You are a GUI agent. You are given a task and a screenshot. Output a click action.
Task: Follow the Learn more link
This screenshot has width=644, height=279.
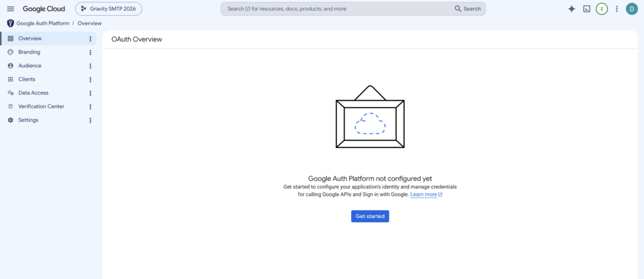(x=426, y=195)
